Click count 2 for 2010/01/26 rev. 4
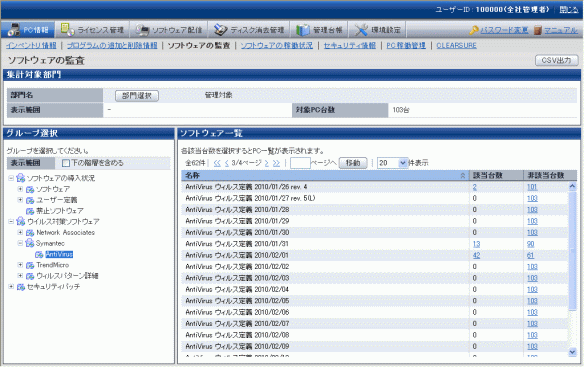 tap(474, 187)
